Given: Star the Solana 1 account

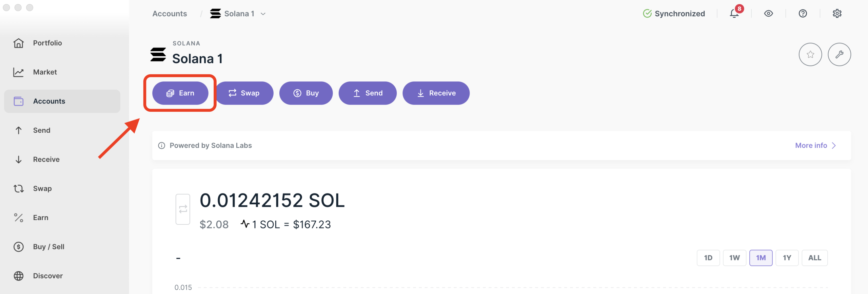Looking at the screenshot, I should click(810, 54).
